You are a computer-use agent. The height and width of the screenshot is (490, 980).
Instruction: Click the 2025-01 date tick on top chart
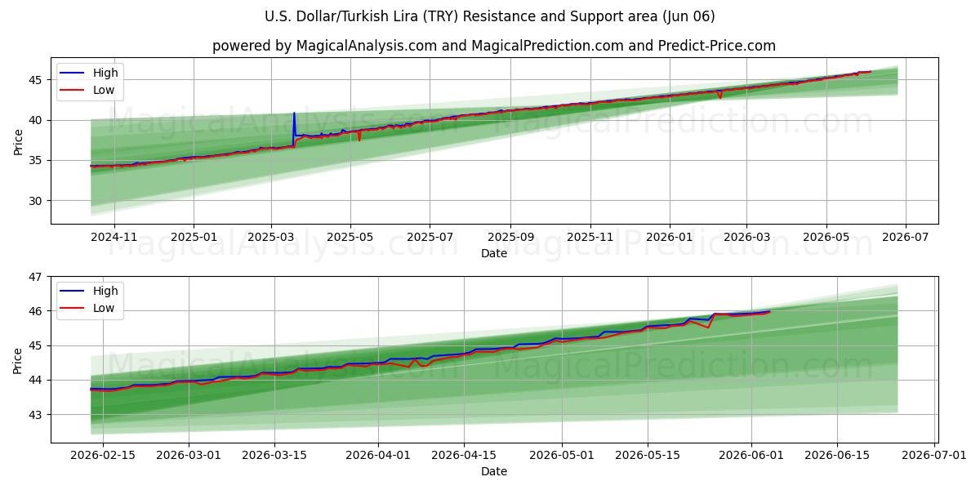[194, 236]
